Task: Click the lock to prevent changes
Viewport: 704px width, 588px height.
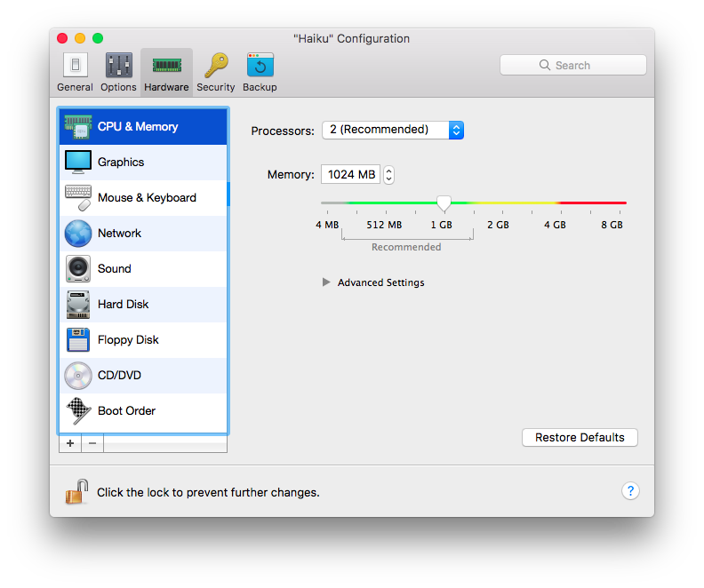Action: tap(76, 491)
